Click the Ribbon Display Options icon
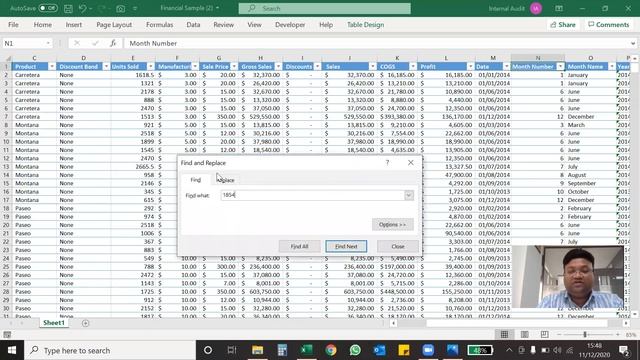This screenshot has width=640, height=360. (559, 8)
